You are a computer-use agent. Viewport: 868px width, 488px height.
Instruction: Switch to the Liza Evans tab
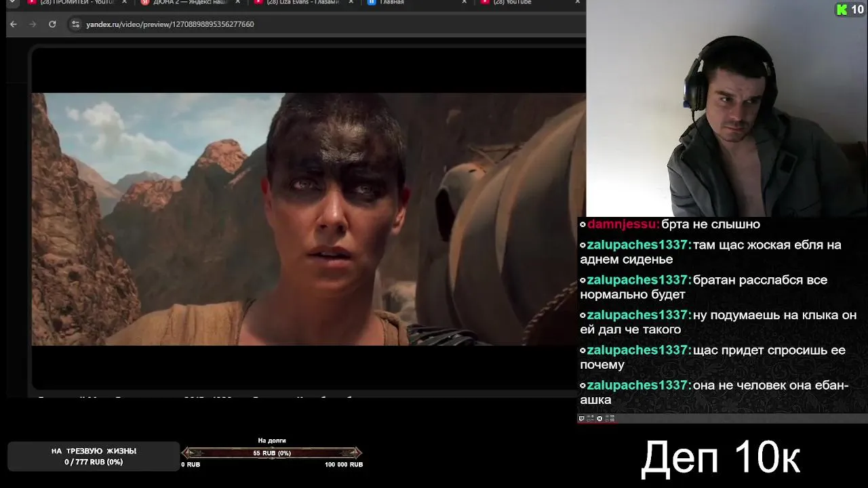point(304,2)
